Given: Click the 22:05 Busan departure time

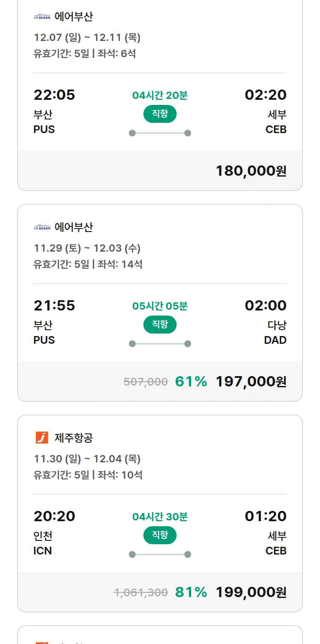Looking at the screenshot, I should coord(54,95).
